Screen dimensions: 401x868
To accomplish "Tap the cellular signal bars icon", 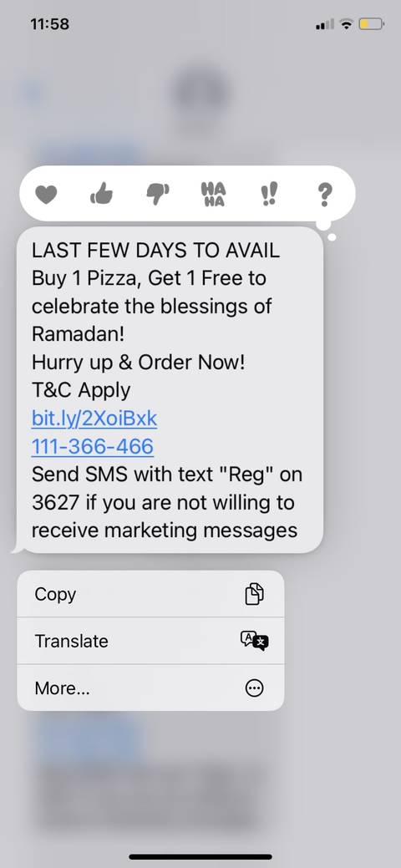I will (325, 24).
